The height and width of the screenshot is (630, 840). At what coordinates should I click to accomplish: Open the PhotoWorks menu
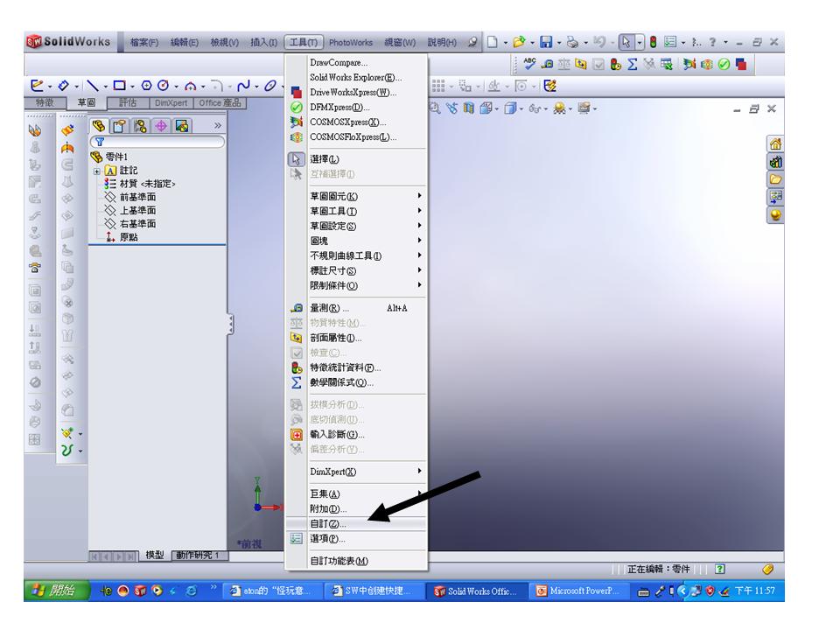coord(350,42)
